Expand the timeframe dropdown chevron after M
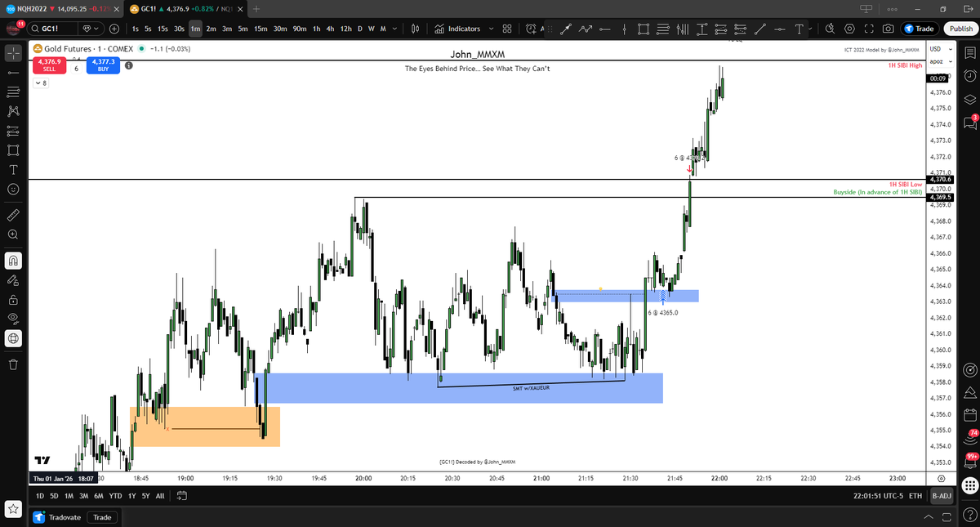The height and width of the screenshot is (527, 980). tap(395, 29)
